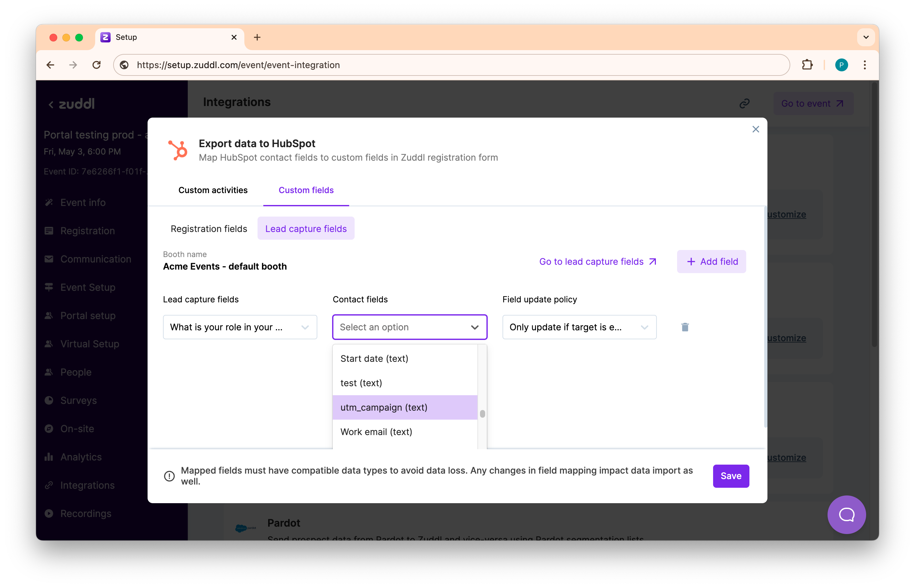This screenshot has height=588, width=915.
Task: Follow the Go to lead capture fields link
Action: pyautogui.click(x=598, y=262)
